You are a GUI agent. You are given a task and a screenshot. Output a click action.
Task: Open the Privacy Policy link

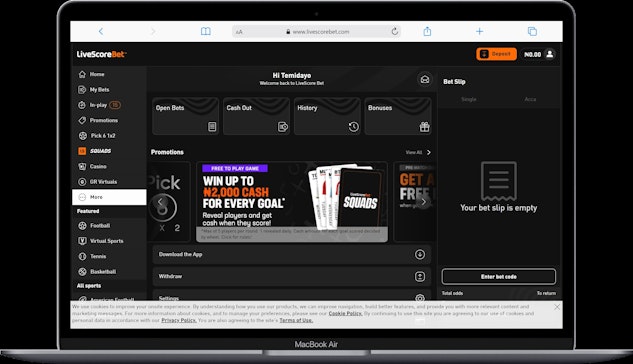[x=179, y=320]
